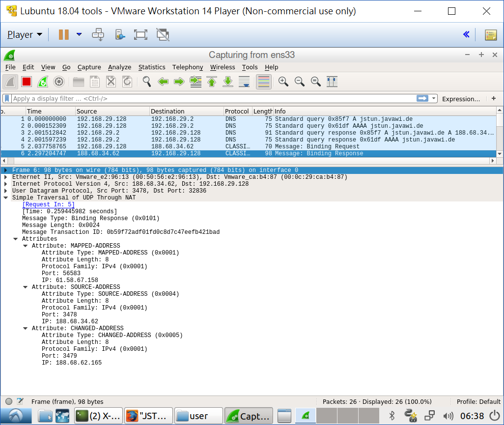
Task: Toggle auto-scroll during live capture
Action: pyautogui.click(x=244, y=82)
